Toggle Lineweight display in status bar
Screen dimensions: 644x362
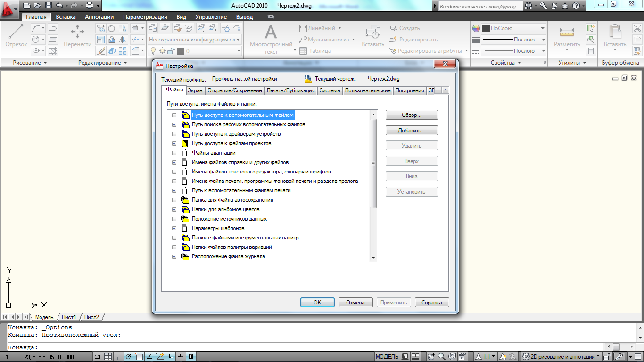click(181, 357)
